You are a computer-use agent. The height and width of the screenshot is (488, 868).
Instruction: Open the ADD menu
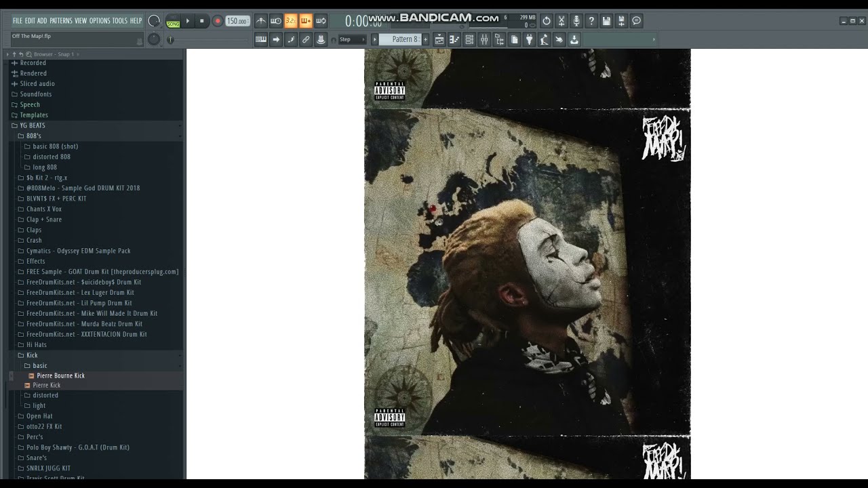click(42, 21)
